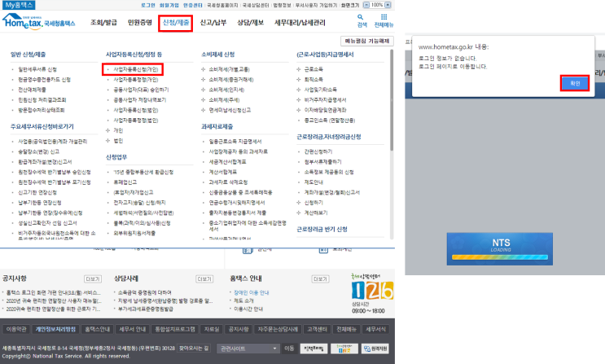
Task: Select 사업자등록정정(개인) menu entry
Action: pos(136,80)
